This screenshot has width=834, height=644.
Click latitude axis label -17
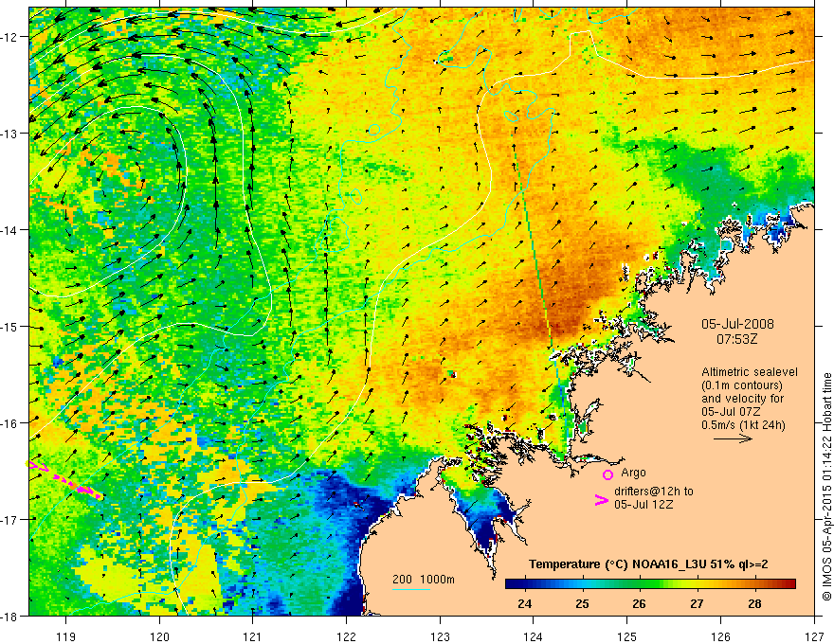click(x=9, y=520)
